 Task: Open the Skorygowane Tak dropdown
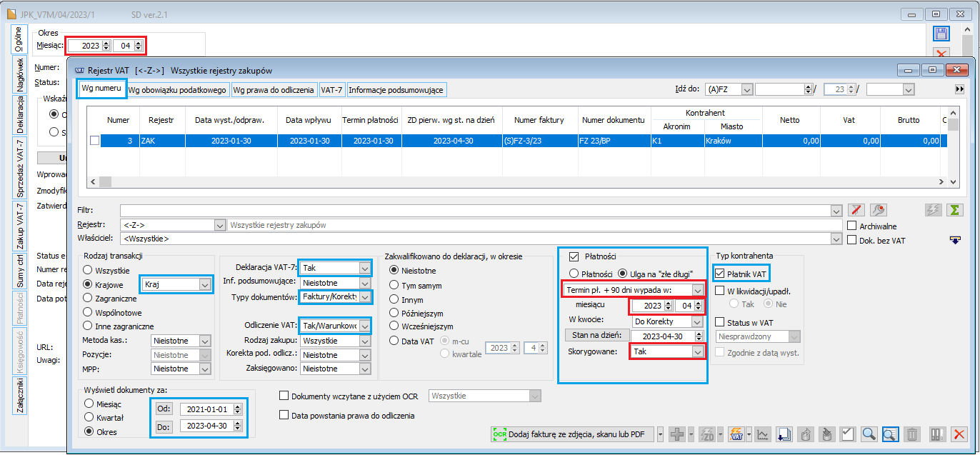click(697, 351)
